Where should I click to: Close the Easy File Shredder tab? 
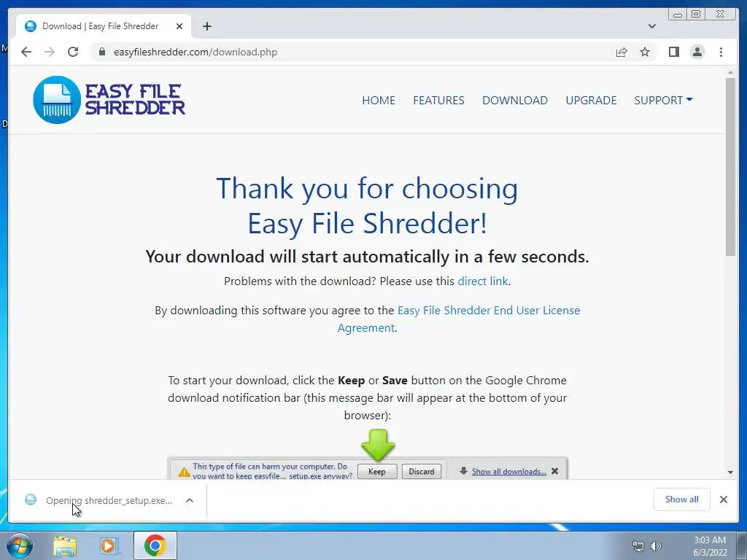179,26
